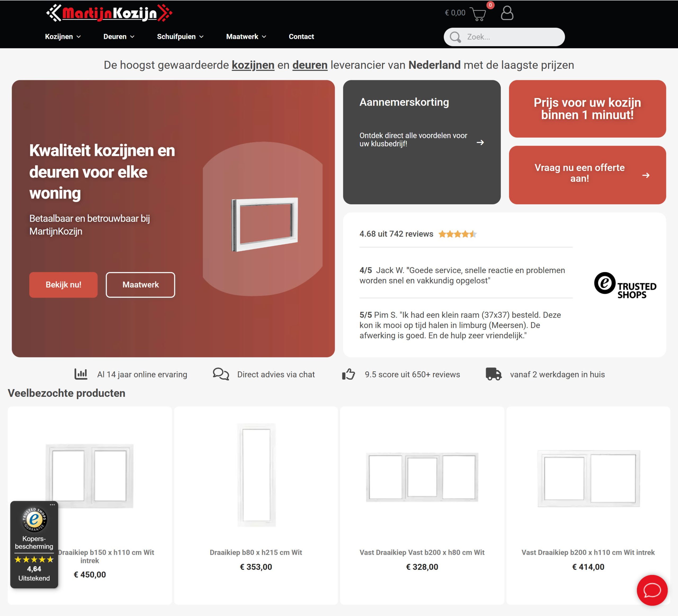Click the Bekijk nu! button

click(x=63, y=285)
